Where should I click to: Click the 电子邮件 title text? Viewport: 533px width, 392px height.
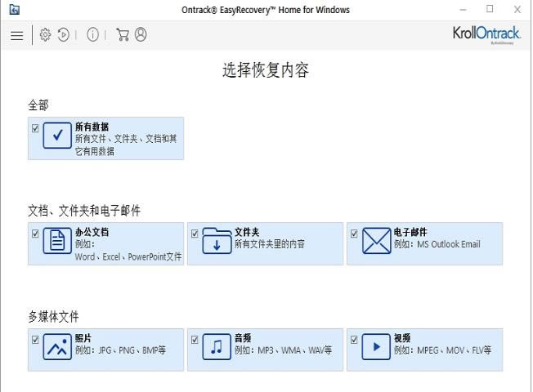(x=410, y=233)
